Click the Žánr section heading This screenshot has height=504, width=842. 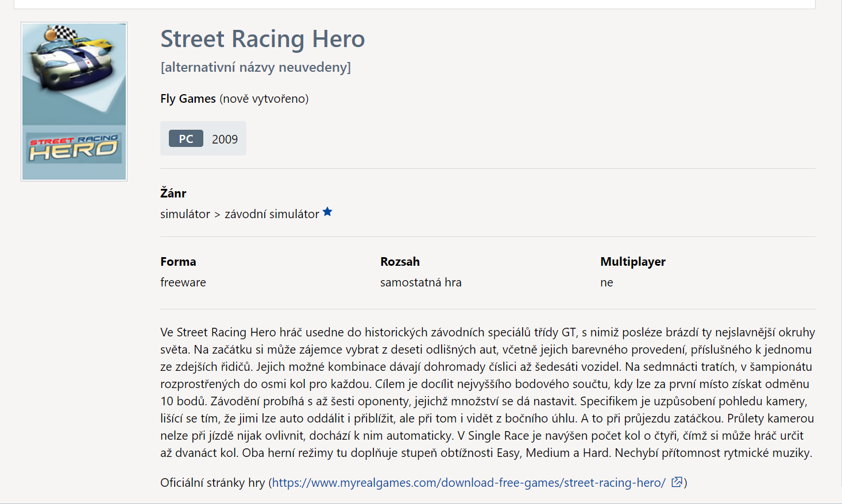coord(173,192)
